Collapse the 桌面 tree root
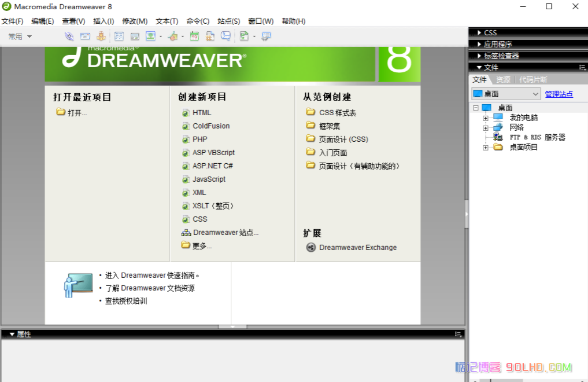Screen dimensions: 588x382 click(475, 108)
